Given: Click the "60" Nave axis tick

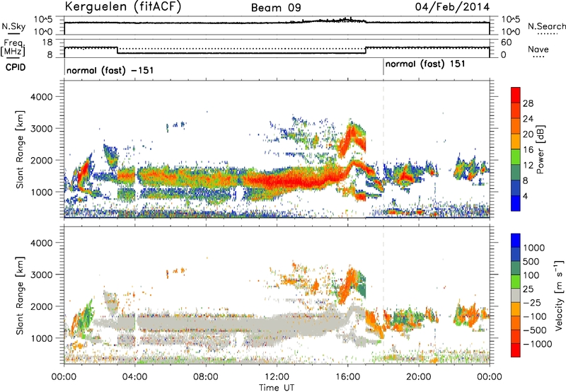Looking at the screenshot, I should point(507,42).
